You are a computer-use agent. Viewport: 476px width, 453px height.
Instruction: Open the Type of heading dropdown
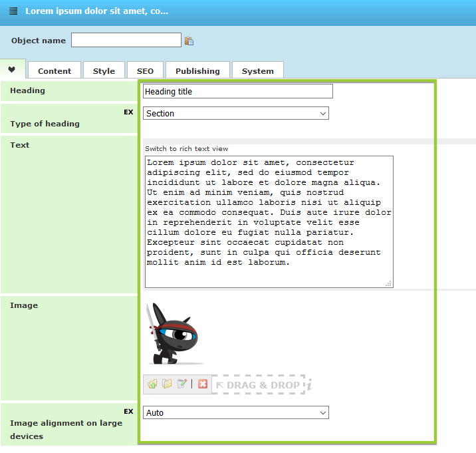tap(236, 114)
